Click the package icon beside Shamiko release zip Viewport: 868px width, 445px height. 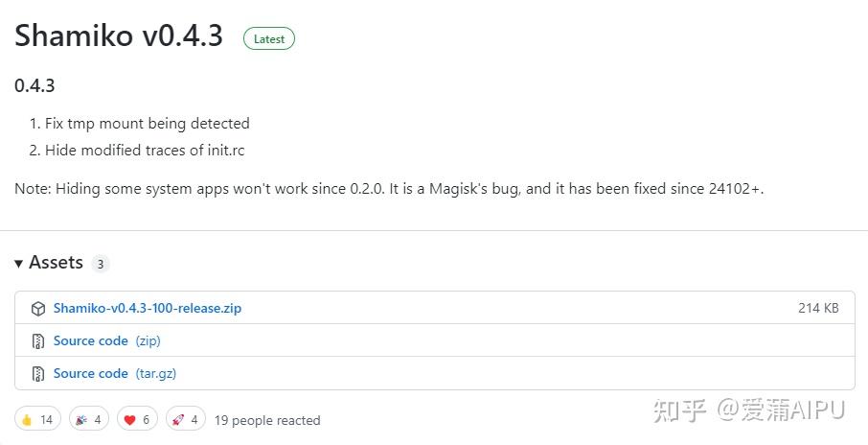pos(38,309)
